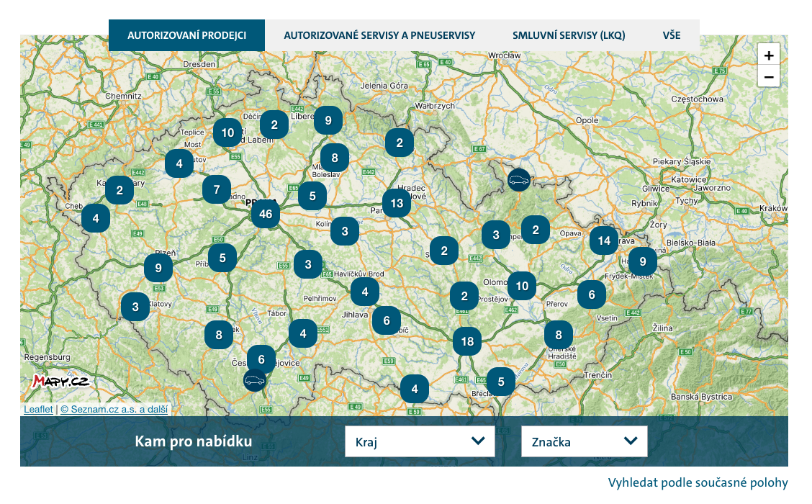Open the 4-dealer cluster at the southern border
This screenshot has width=812, height=504.
tap(415, 389)
